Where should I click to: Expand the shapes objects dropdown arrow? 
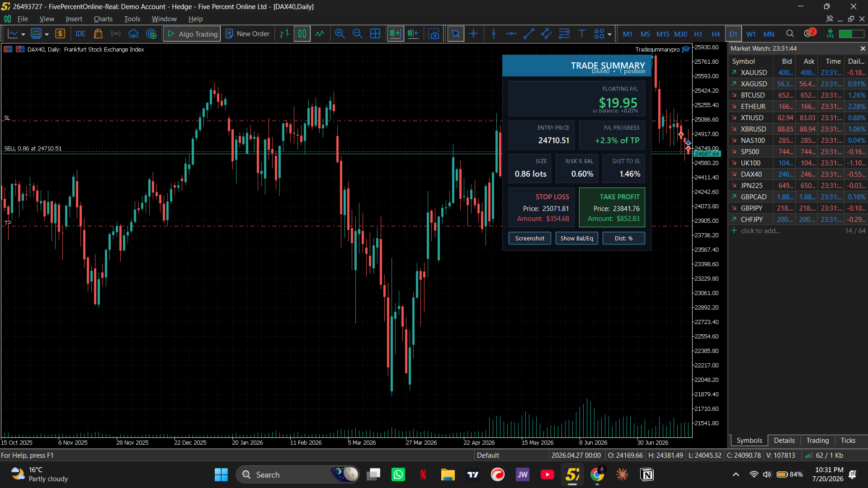609,34
